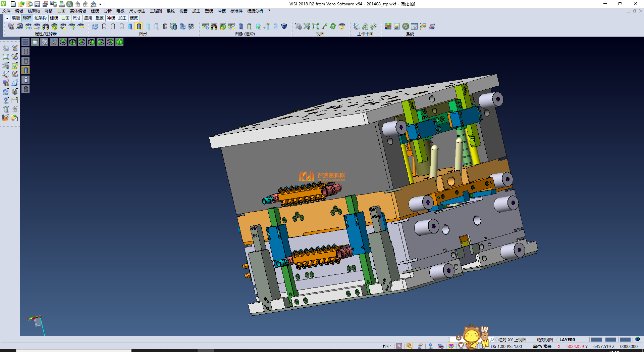Click the LAYER0 label in status bar
644x352 pixels.
(567, 340)
